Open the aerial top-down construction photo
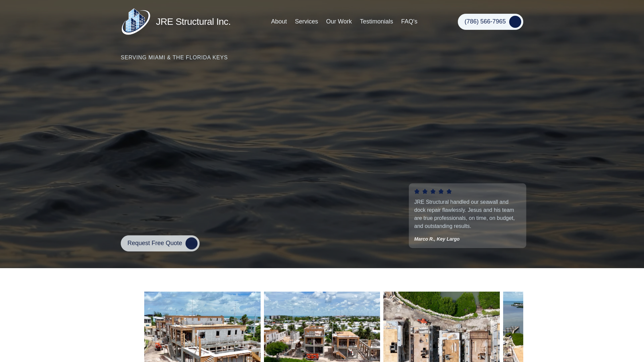644x362 pixels. tap(441, 327)
